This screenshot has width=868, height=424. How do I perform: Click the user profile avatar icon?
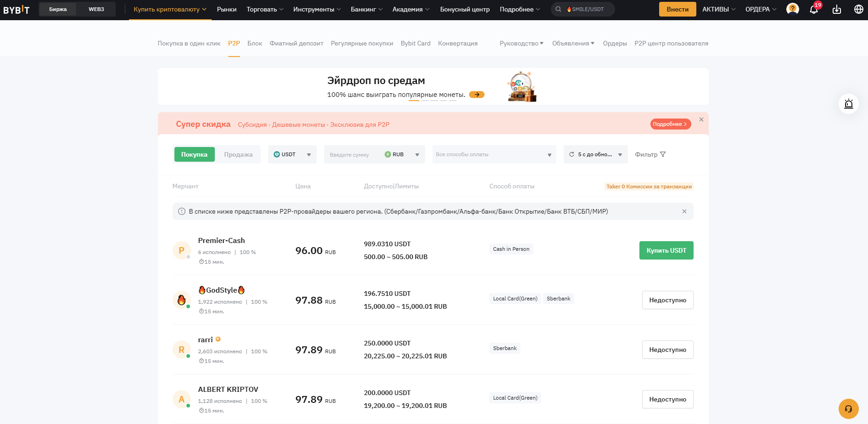[x=793, y=9]
